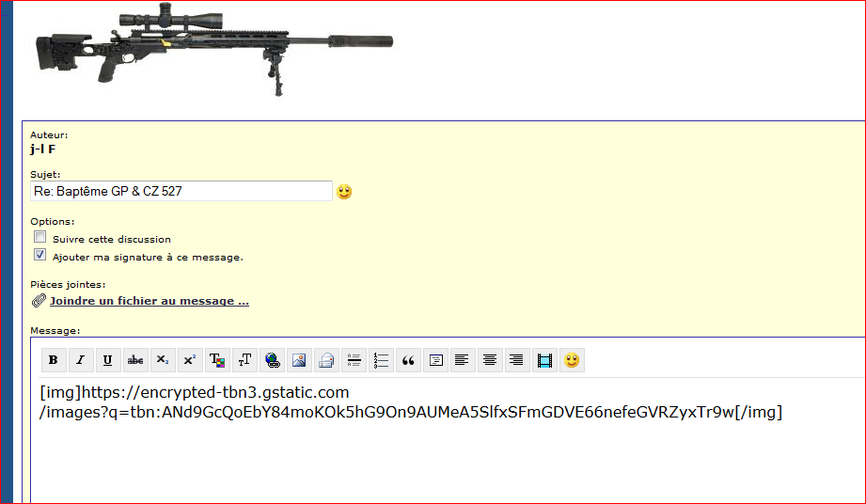Center align the message text
This screenshot has width=866, height=504.
489,360
